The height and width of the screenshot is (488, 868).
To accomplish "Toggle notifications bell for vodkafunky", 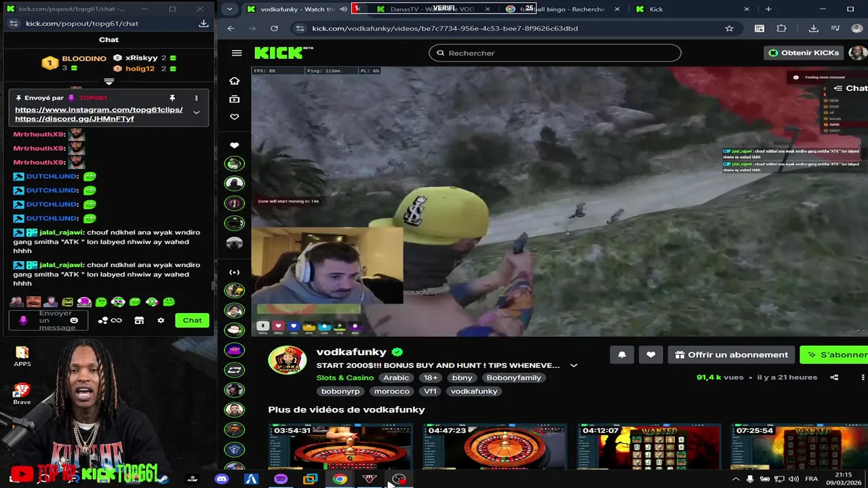I will pyautogui.click(x=622, y=354).
